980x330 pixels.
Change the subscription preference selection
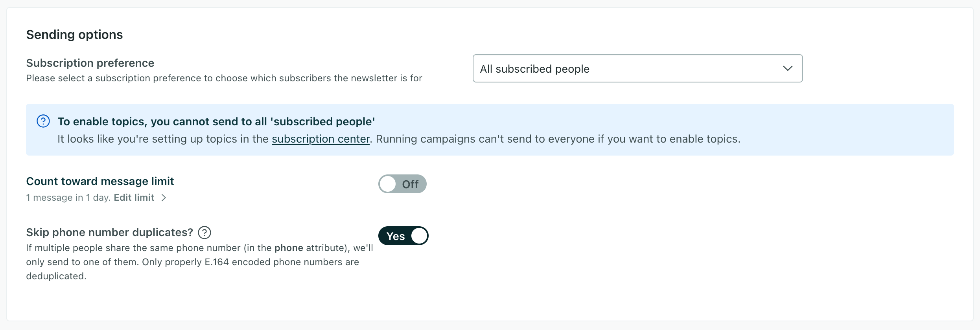[637, 68]
